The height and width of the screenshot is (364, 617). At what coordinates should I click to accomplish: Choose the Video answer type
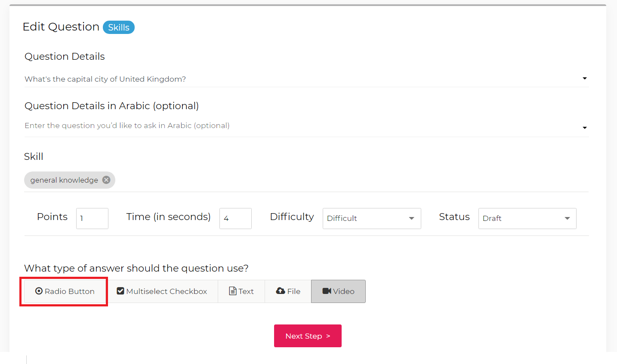click(338, 291)
